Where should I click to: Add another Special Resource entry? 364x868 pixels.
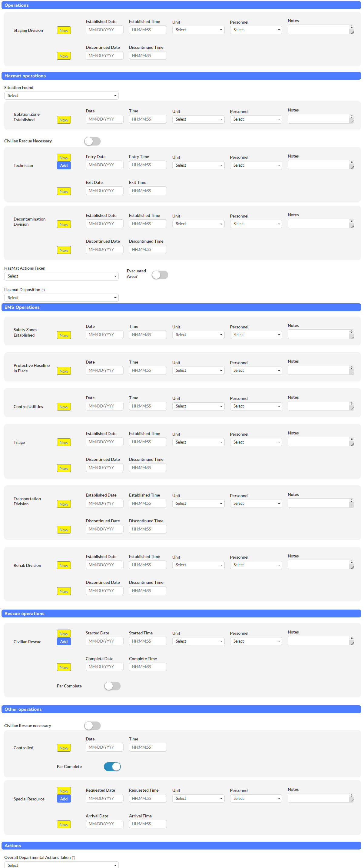64,799
